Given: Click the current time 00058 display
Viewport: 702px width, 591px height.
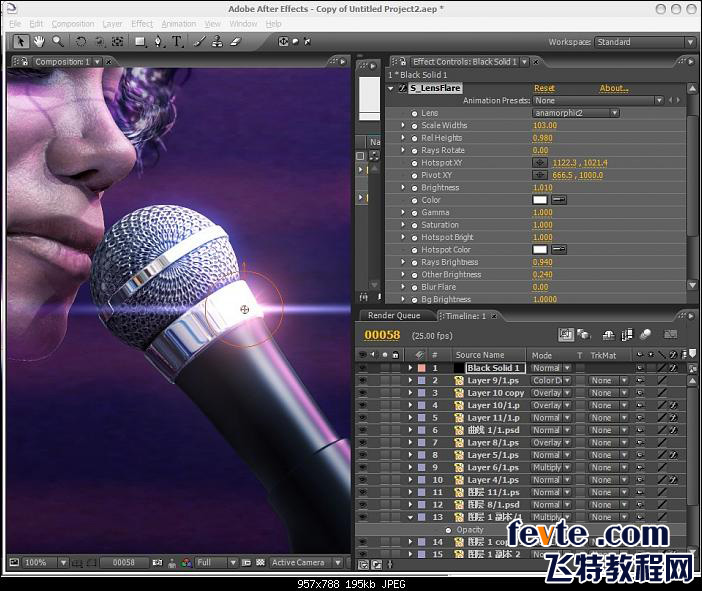Looking at the screenshot, I should 382,335.
